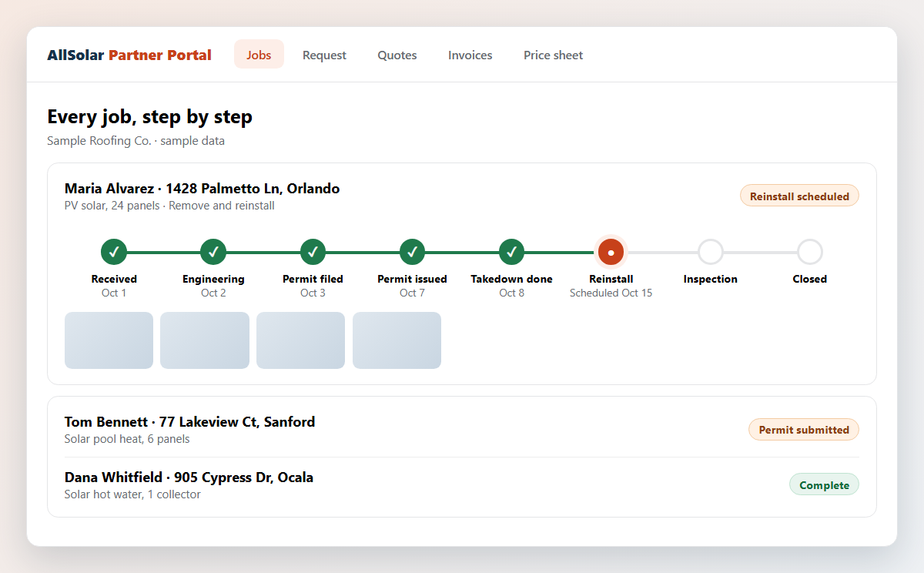
Task: Click the 'Permit issued' step label
Action: tap(412, 279)
